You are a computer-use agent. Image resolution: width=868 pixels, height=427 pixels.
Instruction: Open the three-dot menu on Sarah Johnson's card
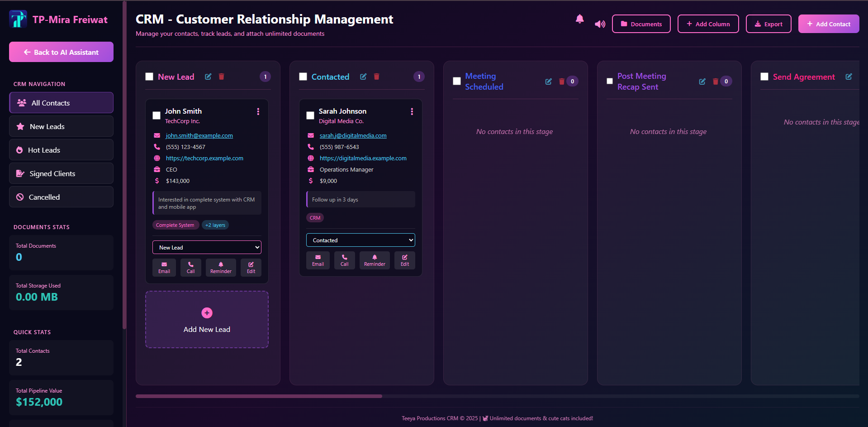pyautogui.click(x=412, y=111)
